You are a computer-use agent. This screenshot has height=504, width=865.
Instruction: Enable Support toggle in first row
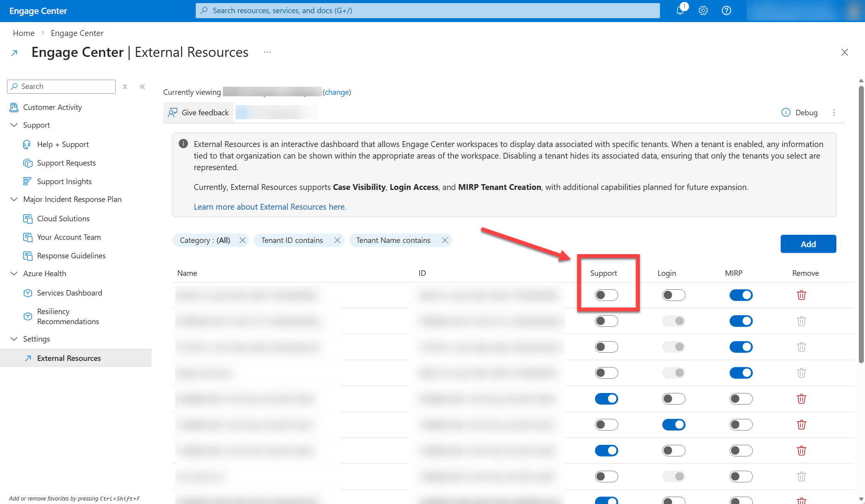606,295
